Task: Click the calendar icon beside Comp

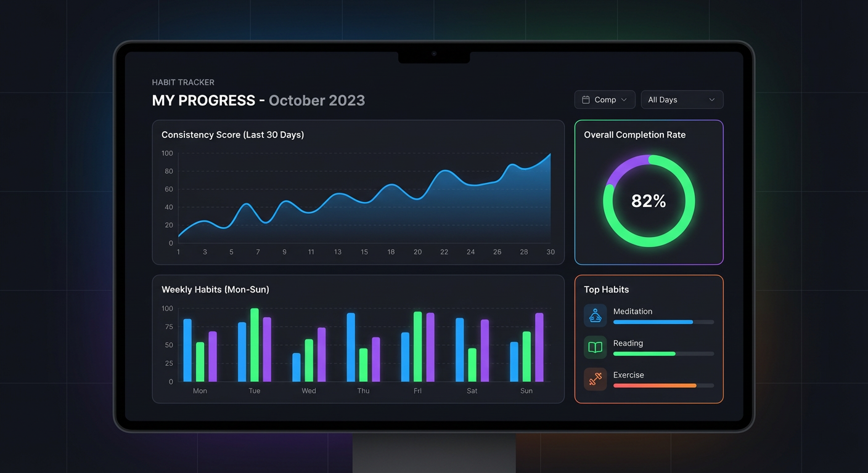Action: click(586, 100)
